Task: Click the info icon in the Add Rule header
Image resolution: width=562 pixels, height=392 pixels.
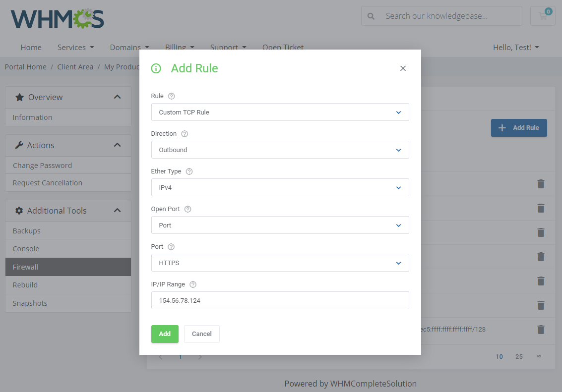Action: (x=156, y=68)
